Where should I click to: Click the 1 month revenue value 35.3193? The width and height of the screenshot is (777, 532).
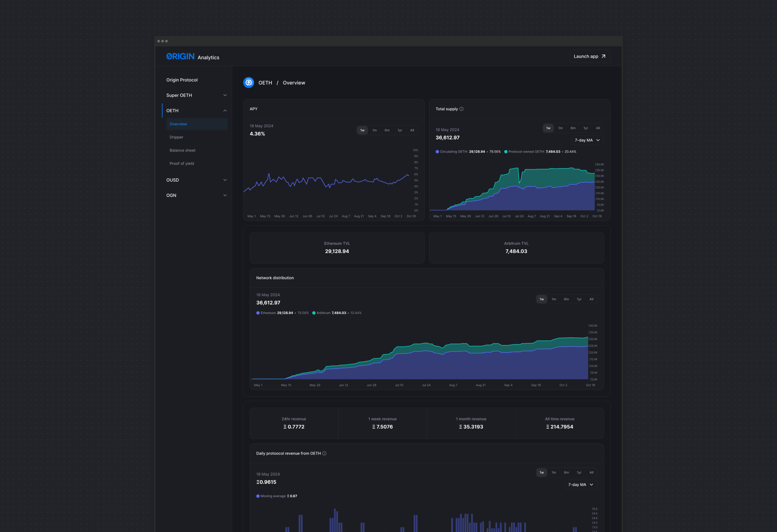(471, 427)
